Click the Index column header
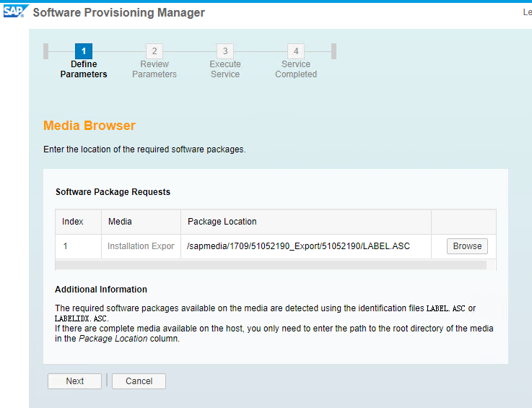532x408 pixels. (x=79, y=222)
